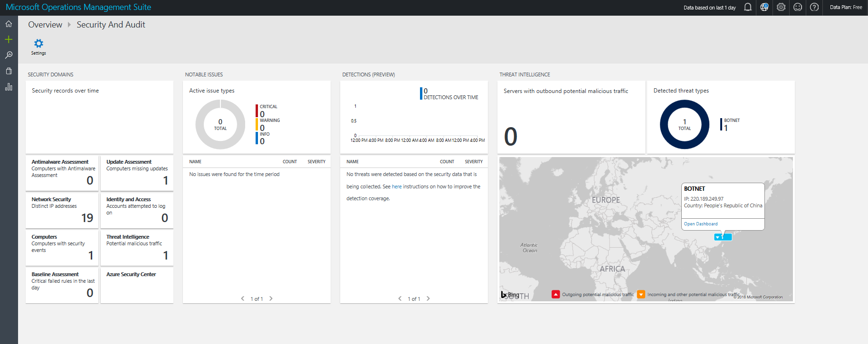Click 'Data based on last 1 day'
The image size is (868, 344).
pyautogui.click(x=710, y=8)
